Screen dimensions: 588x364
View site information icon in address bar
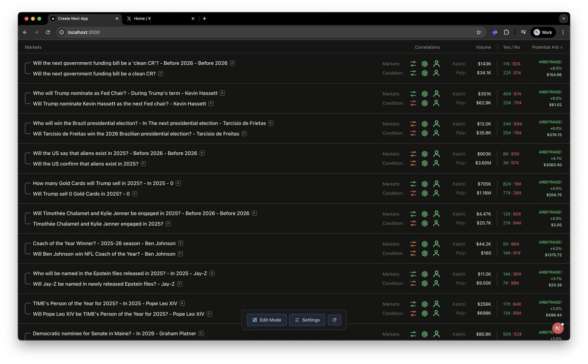click(62, 32)
